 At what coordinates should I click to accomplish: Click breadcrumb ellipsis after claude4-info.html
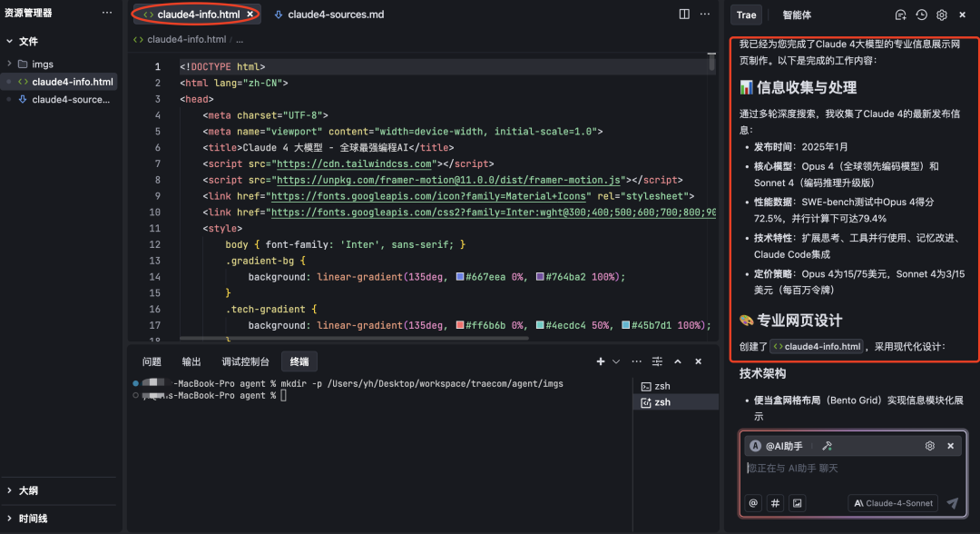[240, 39]
